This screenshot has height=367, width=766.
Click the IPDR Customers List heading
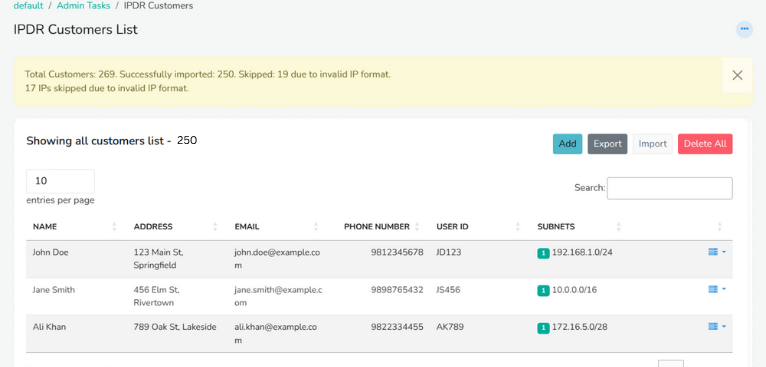[76, 30]
